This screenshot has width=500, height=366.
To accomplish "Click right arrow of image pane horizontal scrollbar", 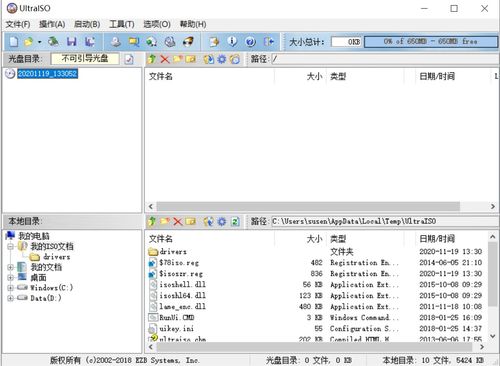I will [x=493, y=207].
